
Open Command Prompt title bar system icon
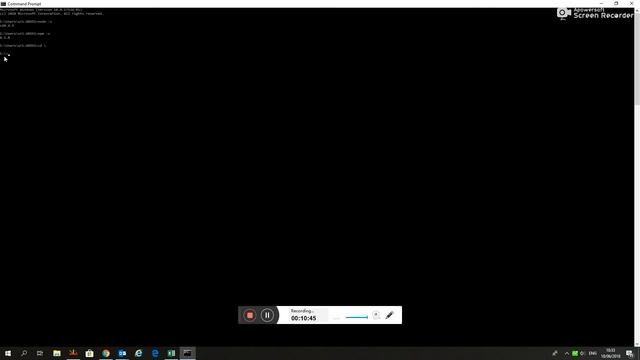(x=3, y=4)
